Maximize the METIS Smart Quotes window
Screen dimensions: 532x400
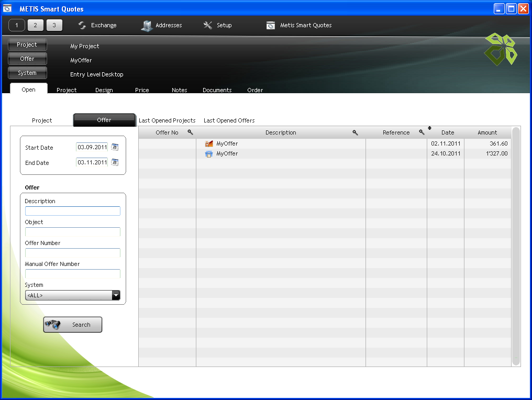click(x=511, y=9)
